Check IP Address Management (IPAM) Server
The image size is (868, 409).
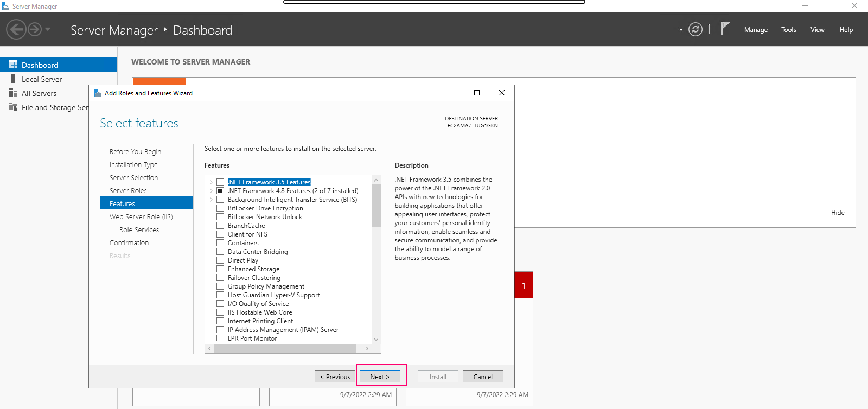pyautogui.click(x=220, y=330)
